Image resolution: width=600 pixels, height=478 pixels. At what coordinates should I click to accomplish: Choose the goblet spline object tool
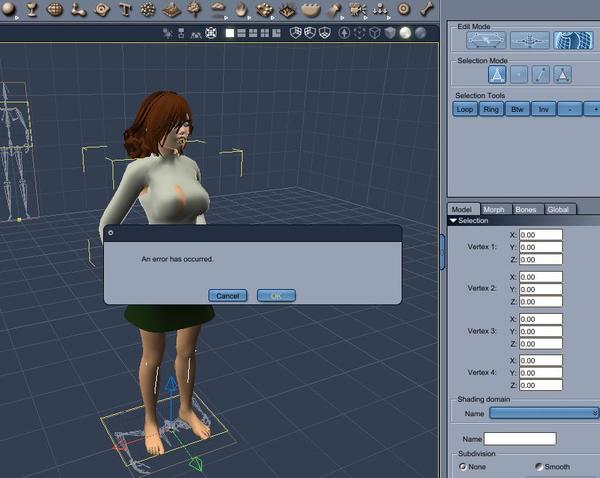coord(32,9)
